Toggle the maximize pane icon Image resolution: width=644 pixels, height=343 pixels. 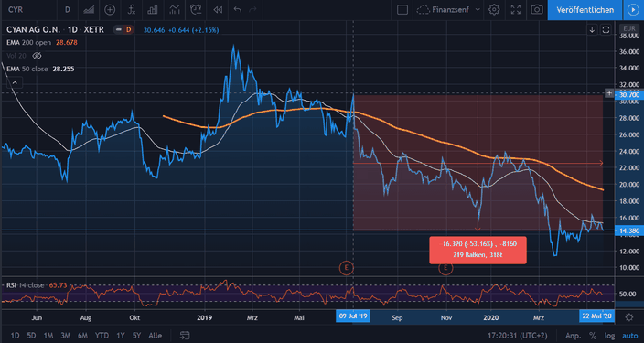tap(606, 29)
